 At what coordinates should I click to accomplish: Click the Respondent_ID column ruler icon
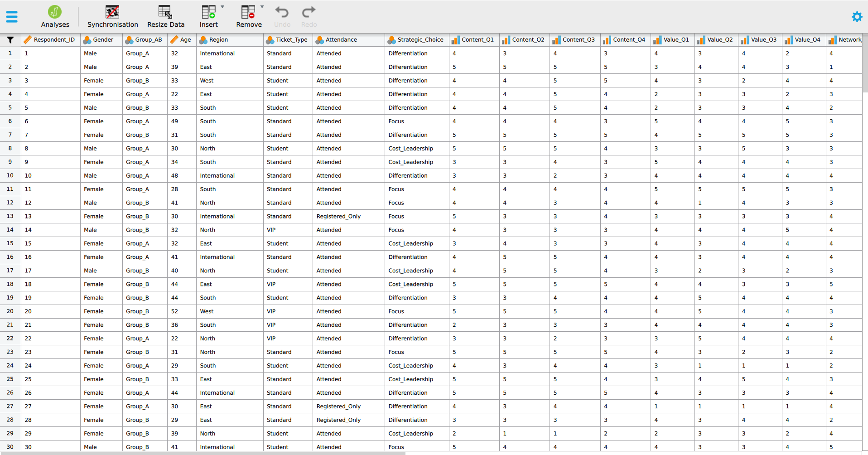tap(28, 40)
